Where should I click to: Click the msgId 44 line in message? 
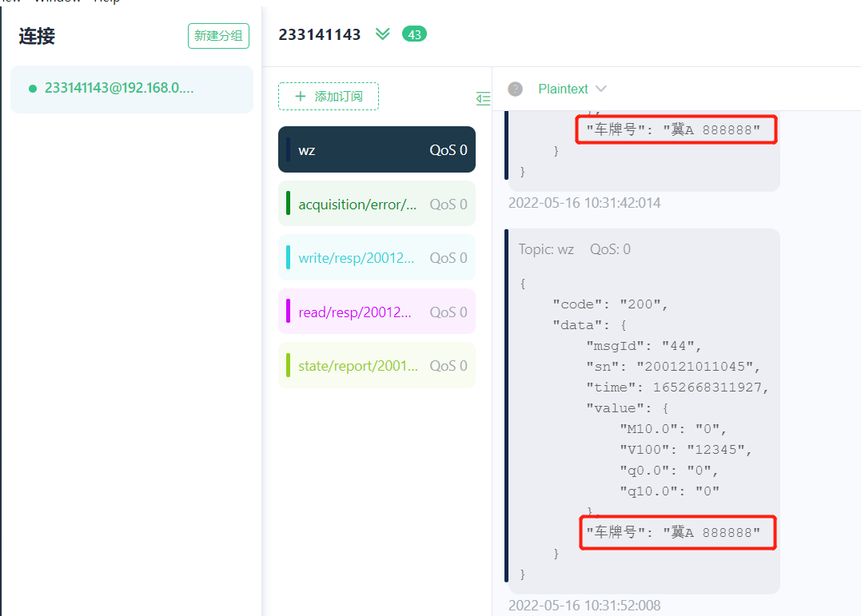tap(643, 346)
